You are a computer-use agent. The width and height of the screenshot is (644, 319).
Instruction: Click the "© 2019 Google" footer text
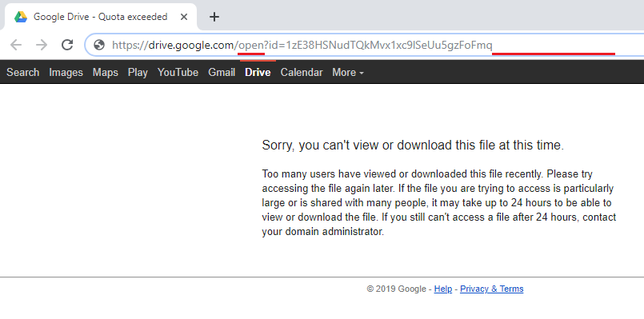click(396, 289)
